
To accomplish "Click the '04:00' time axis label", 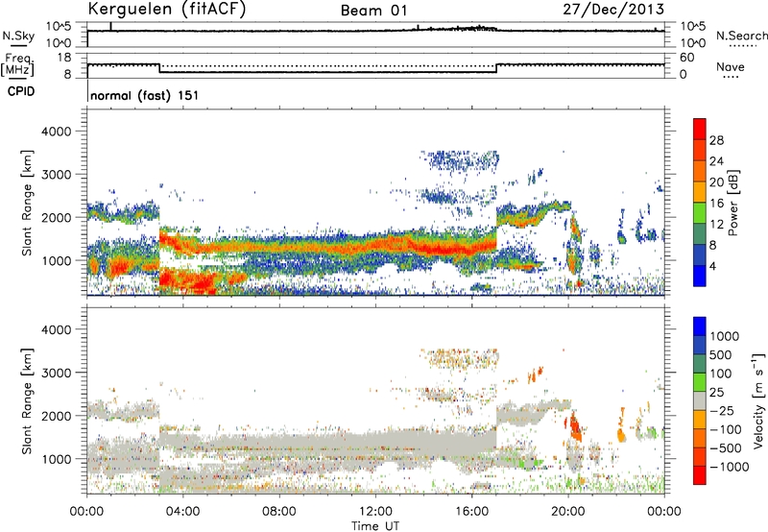I will pyautogui.click(x=182, y=512).
